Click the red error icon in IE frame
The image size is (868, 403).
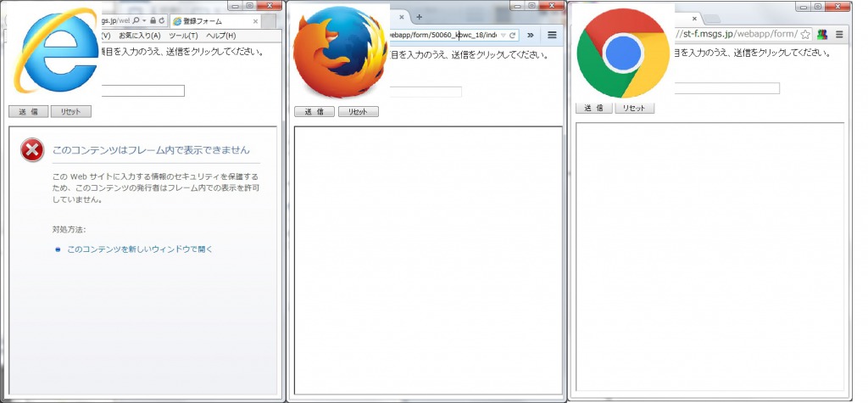click(32, 150)
